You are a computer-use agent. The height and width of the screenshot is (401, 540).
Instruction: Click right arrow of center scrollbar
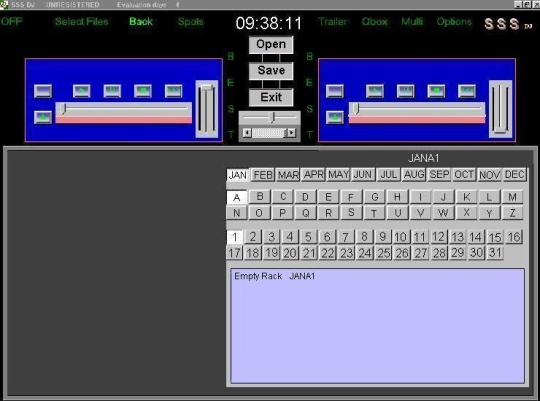(x=292, y=133)
